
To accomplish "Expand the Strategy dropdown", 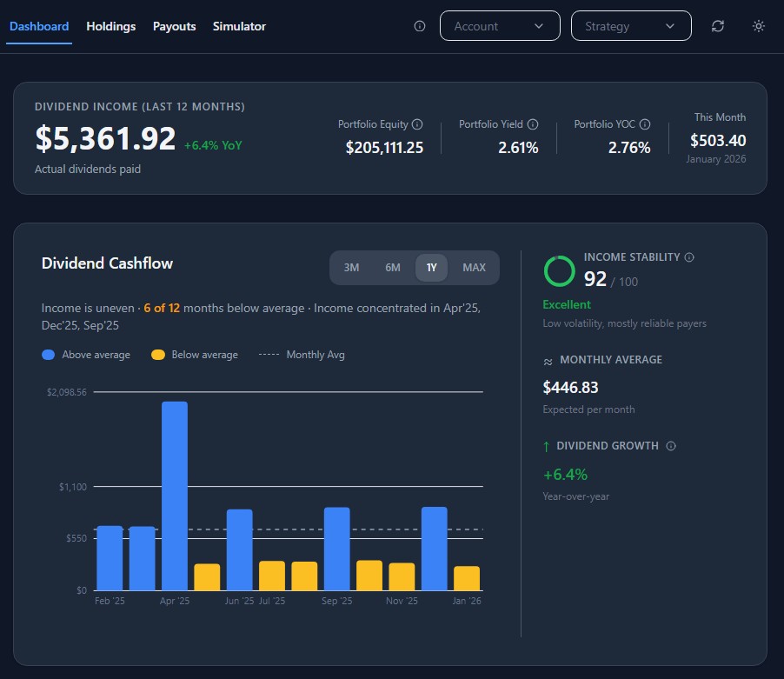I will pyautogui.click(x=630, y=26).
